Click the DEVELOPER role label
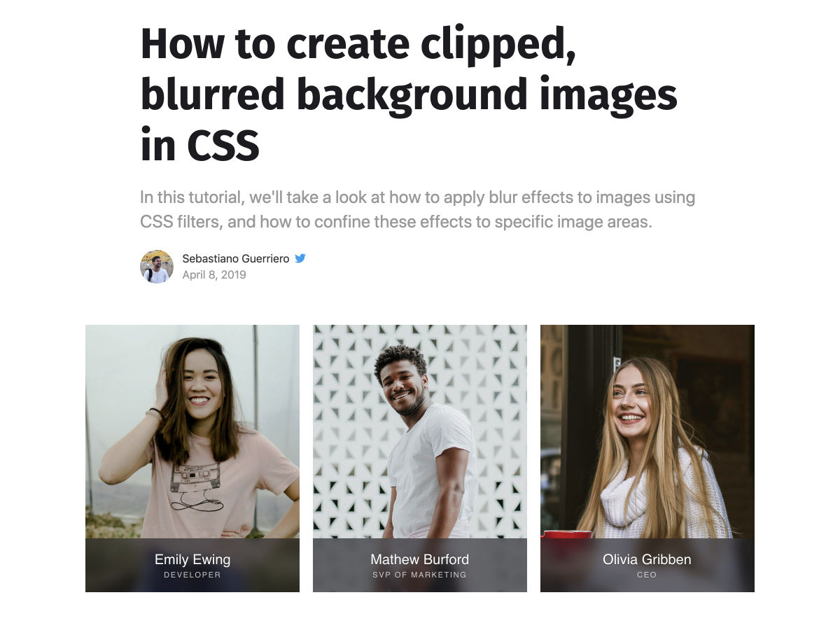This screenshot has height=630, width=840. coord(192,575)
